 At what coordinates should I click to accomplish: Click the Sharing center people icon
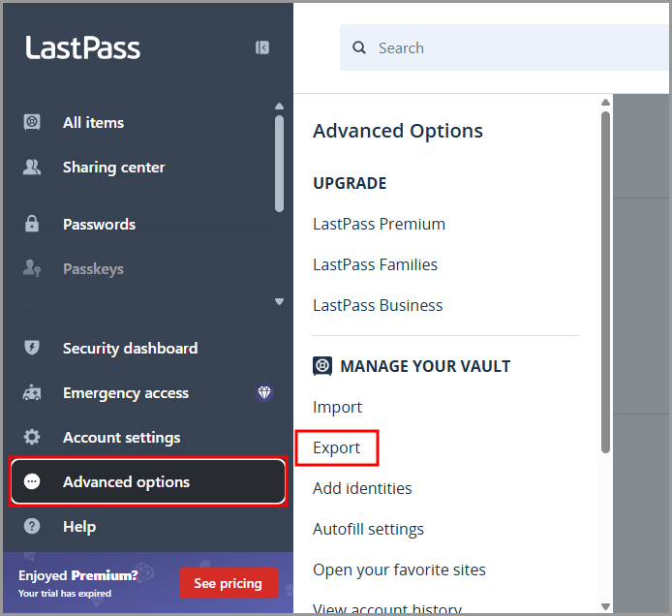pos(32,167)
